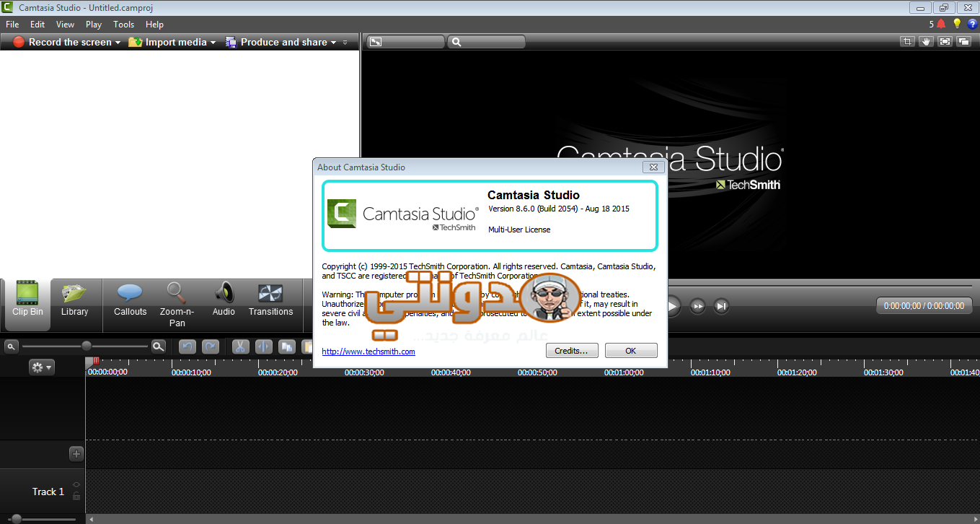Open the Tools menu
The image size is (980, 524).
[123, 25]
